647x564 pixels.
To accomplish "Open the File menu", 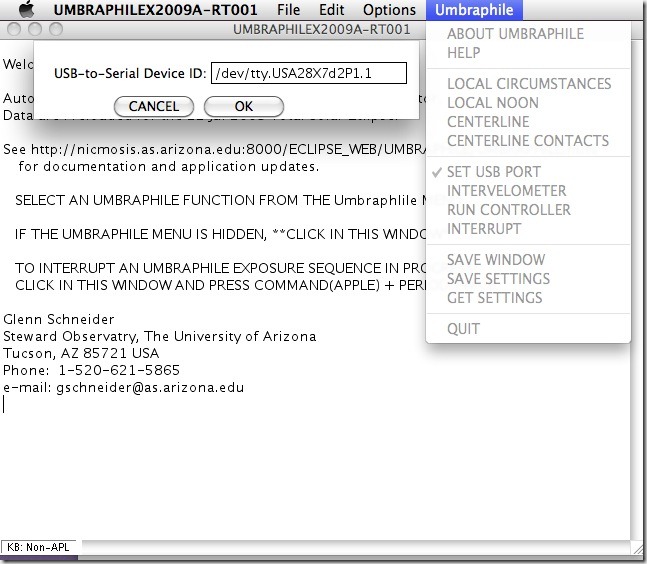I will click(x=288, y=9).
